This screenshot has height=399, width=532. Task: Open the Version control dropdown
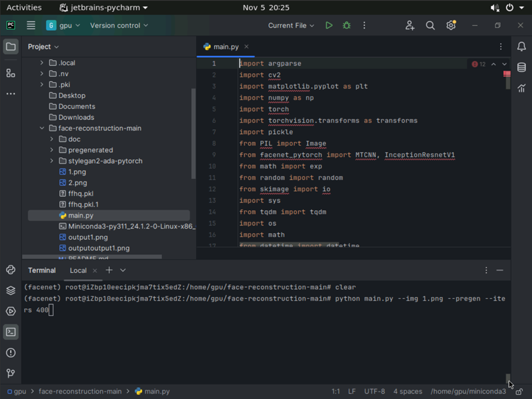[119, 26]
